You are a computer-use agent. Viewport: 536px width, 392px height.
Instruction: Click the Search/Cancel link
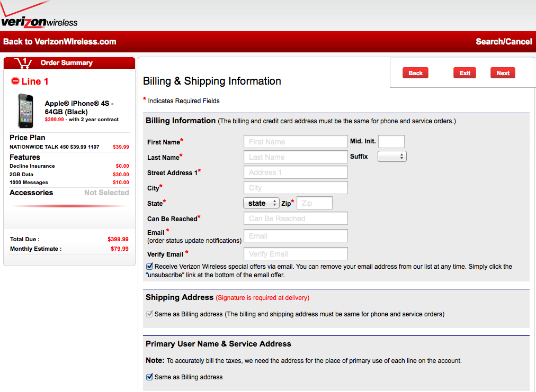[504, 42]
